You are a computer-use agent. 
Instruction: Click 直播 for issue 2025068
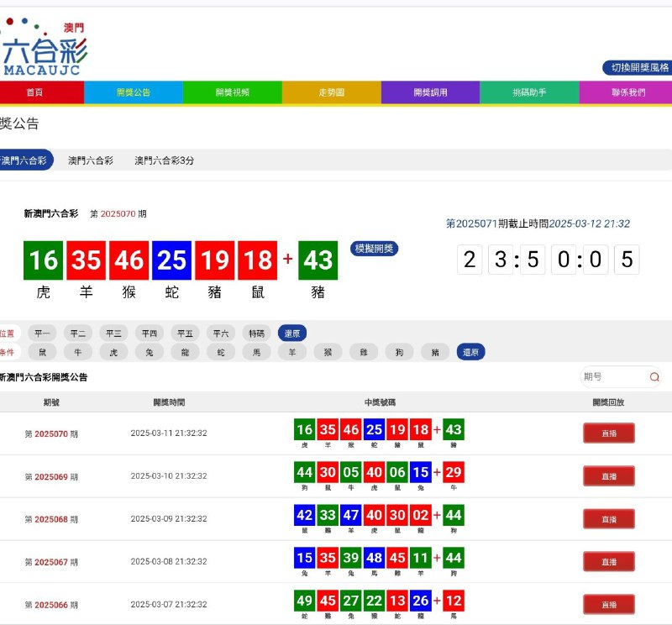(x=608, y=519)
